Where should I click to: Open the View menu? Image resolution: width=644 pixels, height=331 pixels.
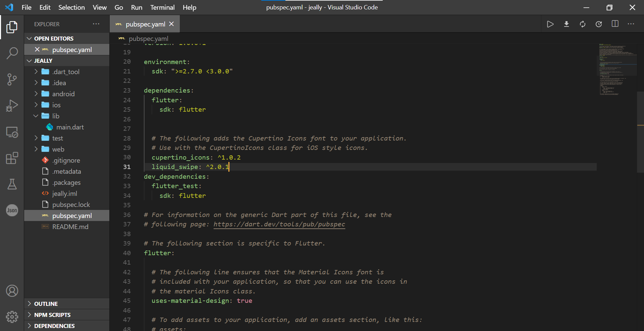click(100, 7)
